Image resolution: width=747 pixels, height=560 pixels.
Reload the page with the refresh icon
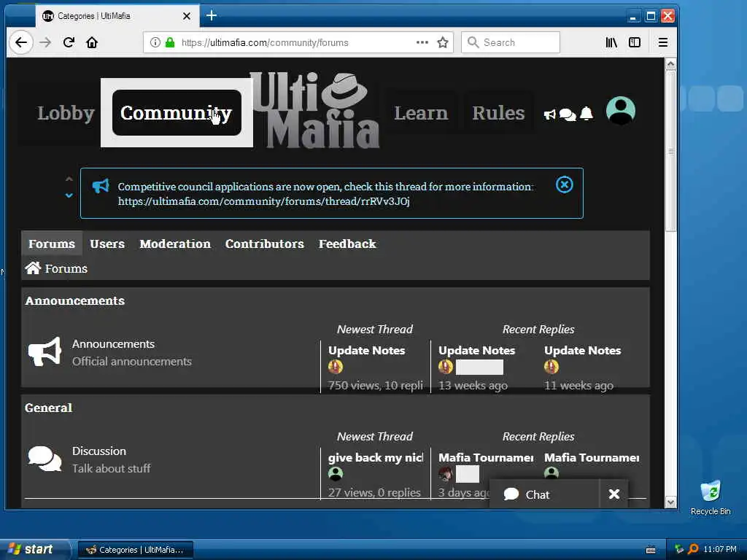69,42
